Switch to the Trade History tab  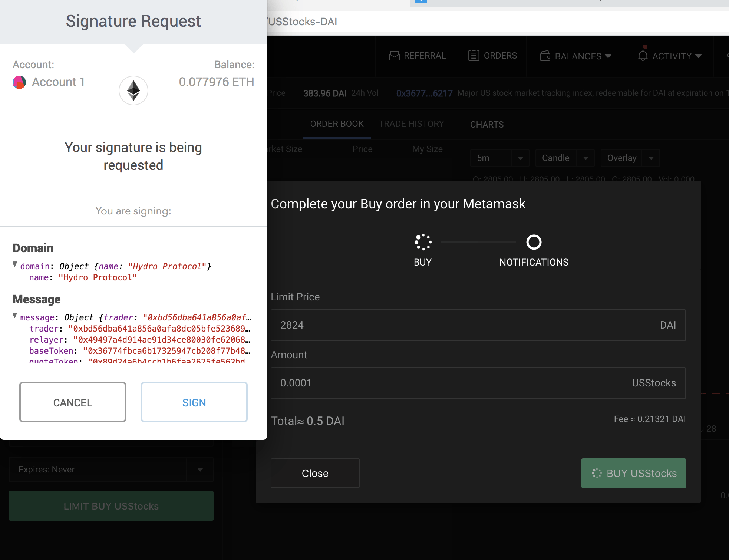(411, 124)
